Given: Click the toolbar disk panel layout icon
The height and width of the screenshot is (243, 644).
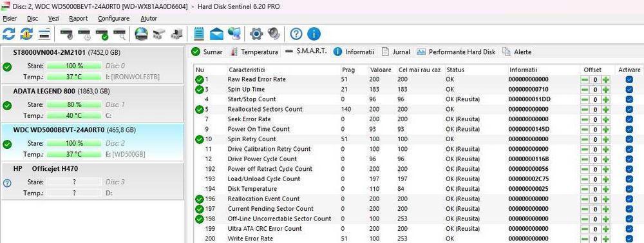Looking at the screenshot, I should 44,34.
